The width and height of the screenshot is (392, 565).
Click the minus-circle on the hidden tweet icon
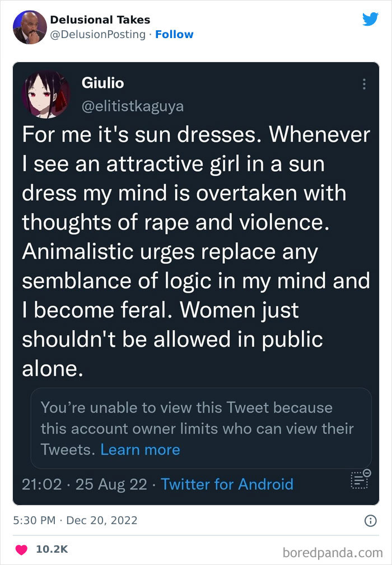click(367, 473)
